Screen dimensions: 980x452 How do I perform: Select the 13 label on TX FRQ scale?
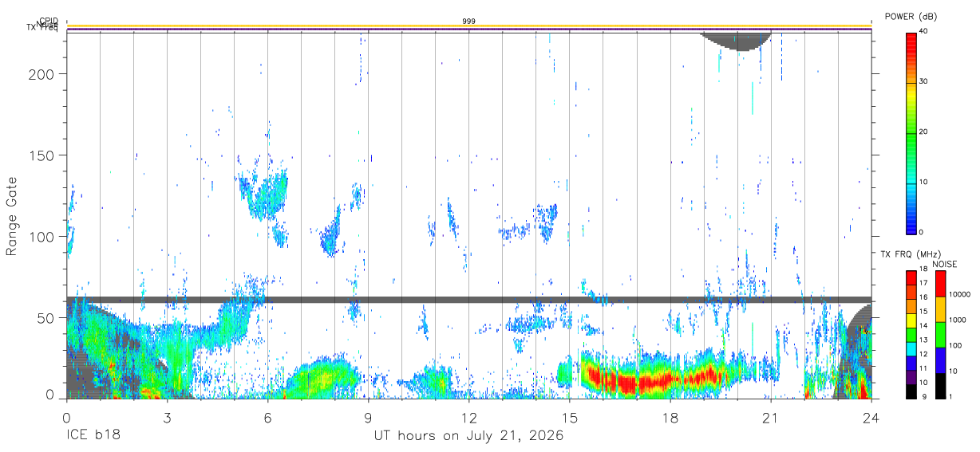click(924, 340)
